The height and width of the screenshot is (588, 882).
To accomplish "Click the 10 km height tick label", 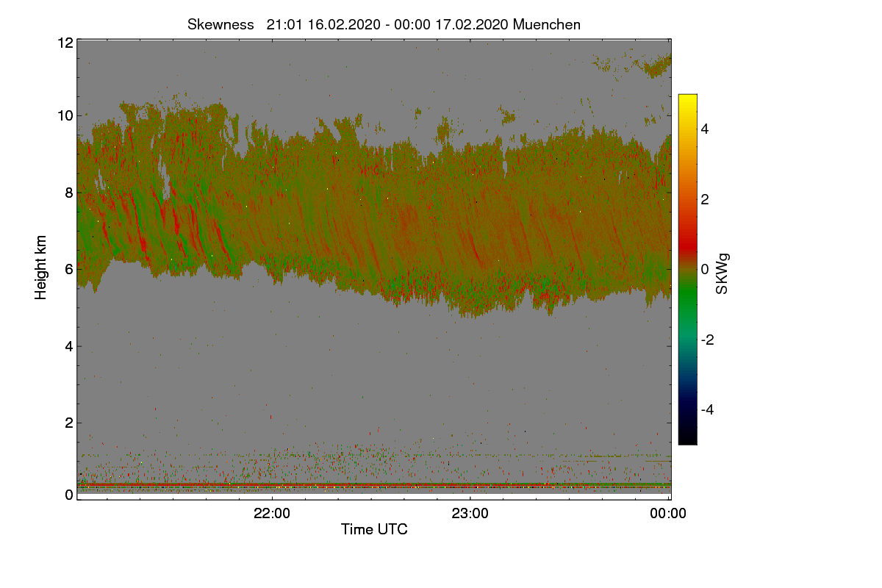I will click(65, 115).
